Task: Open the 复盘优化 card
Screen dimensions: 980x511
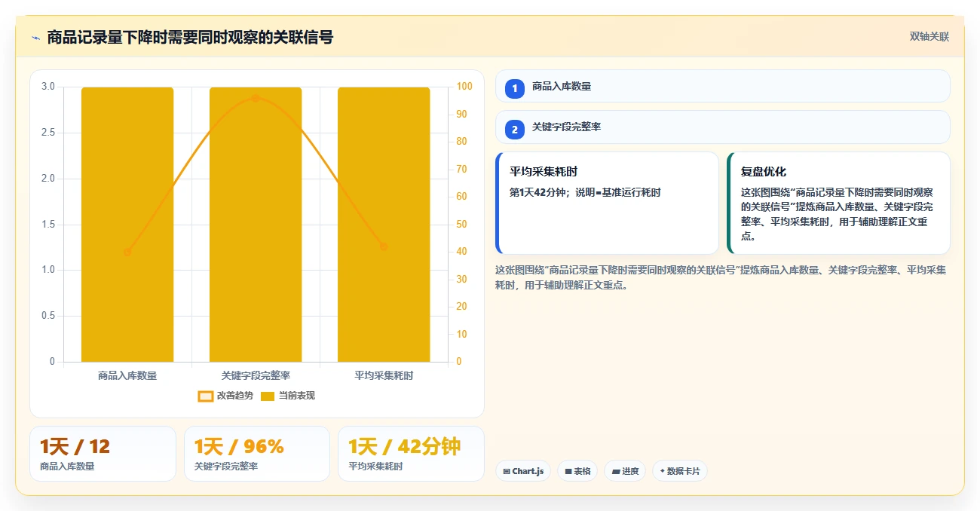Action: pos(838,203)
